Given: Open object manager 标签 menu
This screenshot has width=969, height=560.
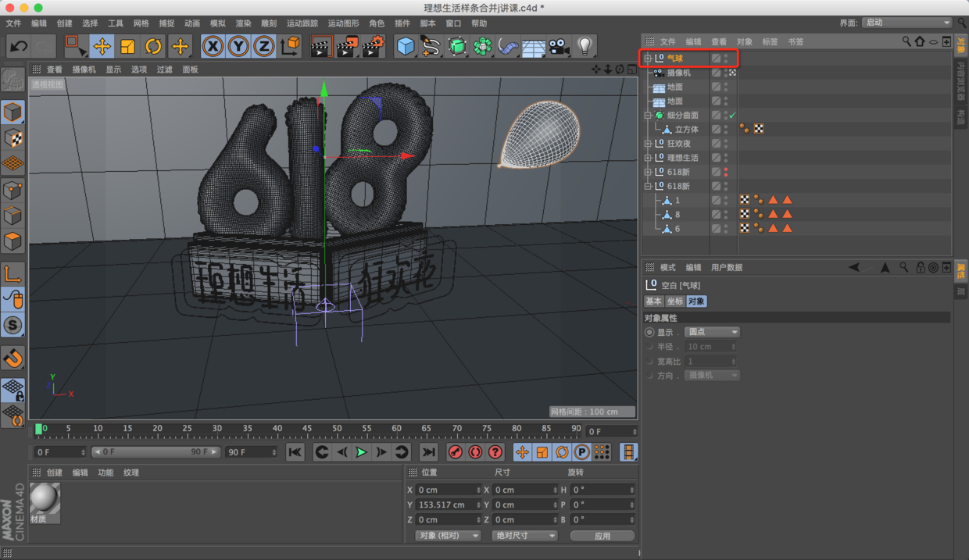Looking at the screenshot, I should pos(770,41).
